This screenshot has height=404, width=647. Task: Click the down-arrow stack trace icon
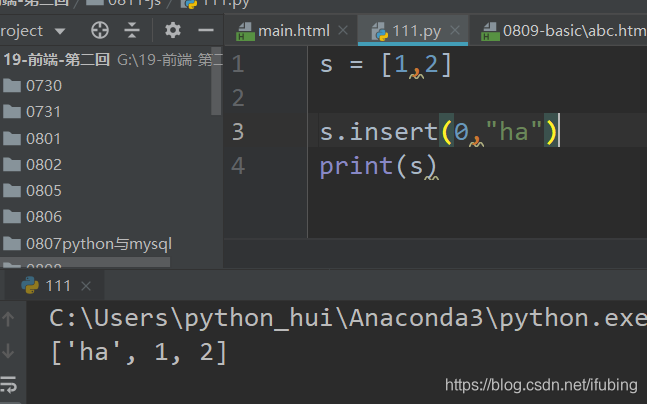point(8,351)
